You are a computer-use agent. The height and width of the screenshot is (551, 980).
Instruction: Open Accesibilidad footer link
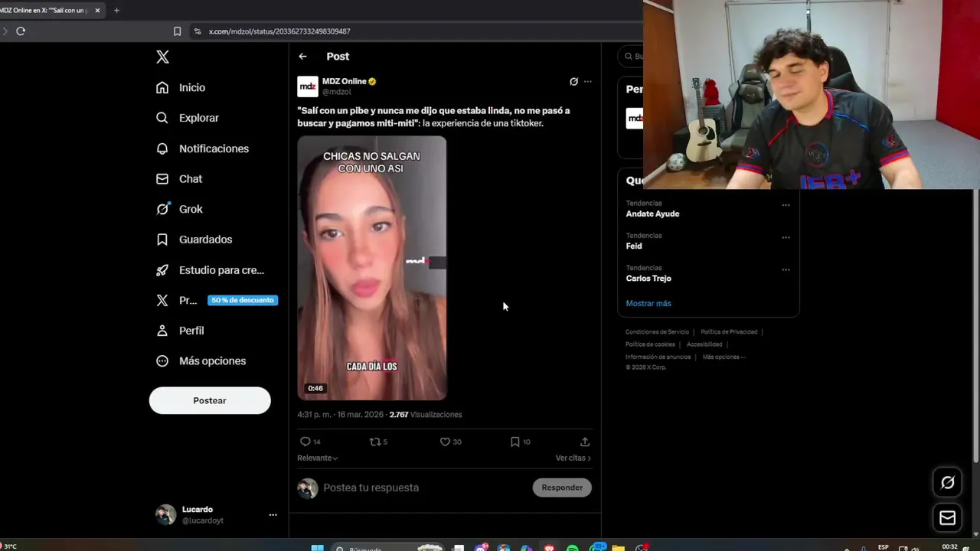(704, 344)
